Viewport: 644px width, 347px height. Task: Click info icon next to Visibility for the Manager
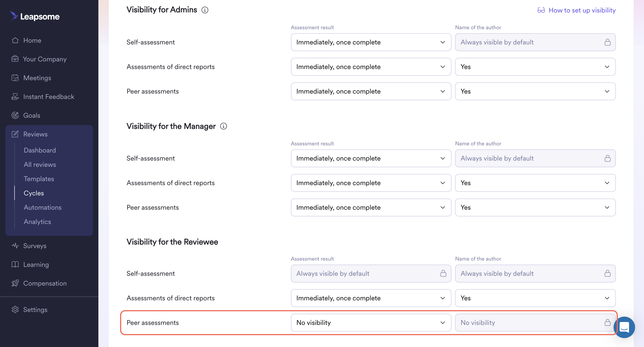click(x=224, y=126)
